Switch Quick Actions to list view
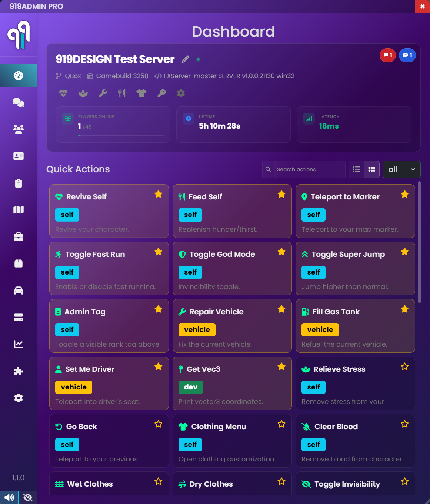430x504 pixels. (356, 169)
